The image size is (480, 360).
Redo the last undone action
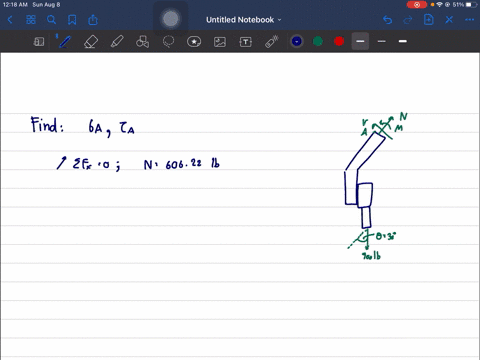[408, 20]
